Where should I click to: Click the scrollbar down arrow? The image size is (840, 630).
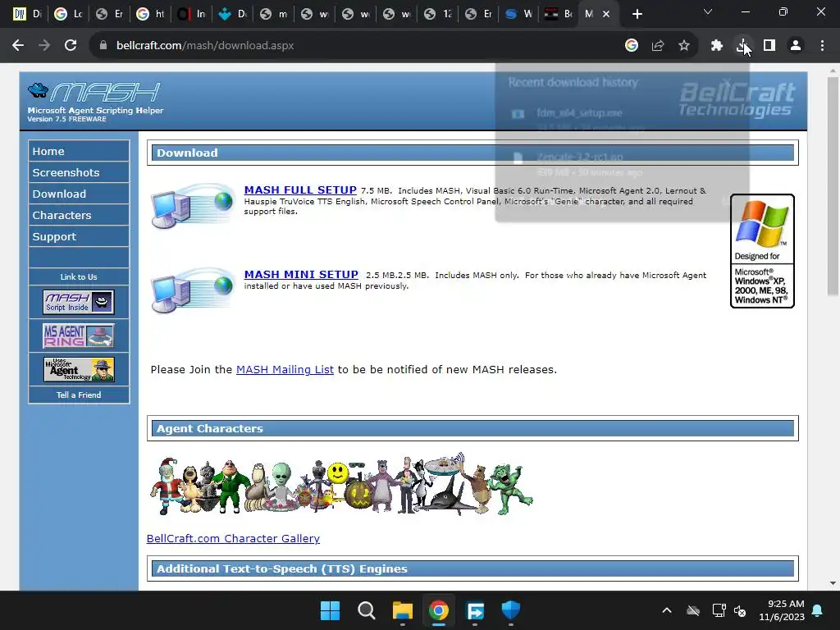(x=833, y=583)
